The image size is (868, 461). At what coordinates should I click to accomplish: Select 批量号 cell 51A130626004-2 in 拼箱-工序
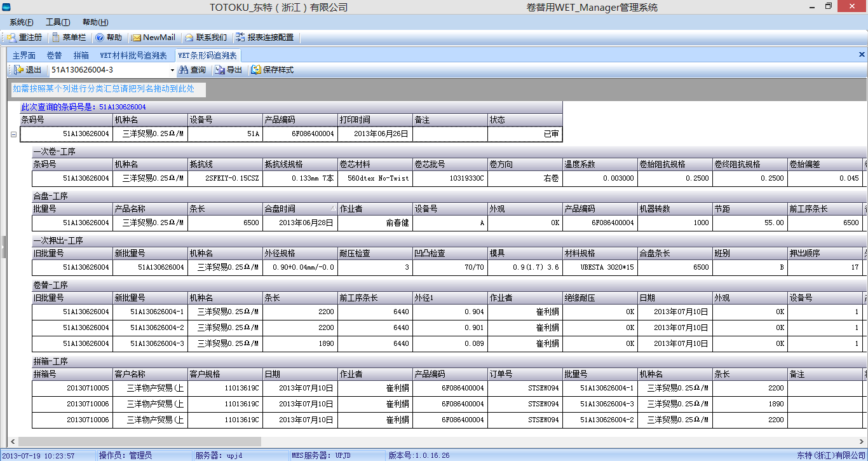coord(600,420)
